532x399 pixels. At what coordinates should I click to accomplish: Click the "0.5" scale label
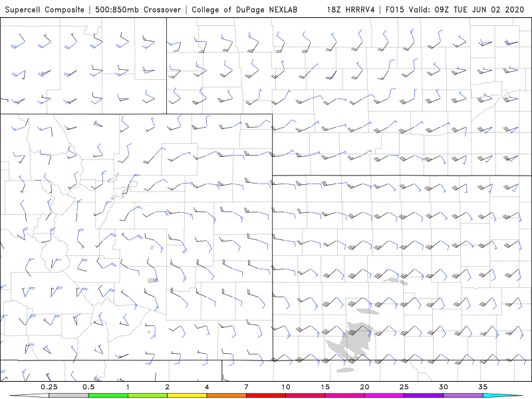coord(88,387)
